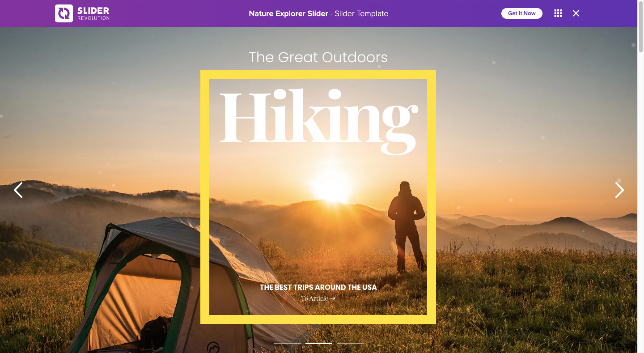
Task: Click the Slider Revolution logo icon
Action: 64,13
